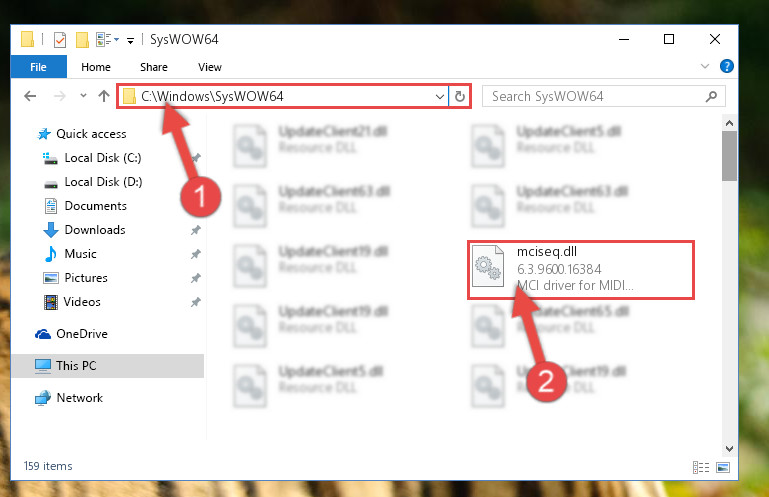Click the Up one level arrow

pos(103,96)
